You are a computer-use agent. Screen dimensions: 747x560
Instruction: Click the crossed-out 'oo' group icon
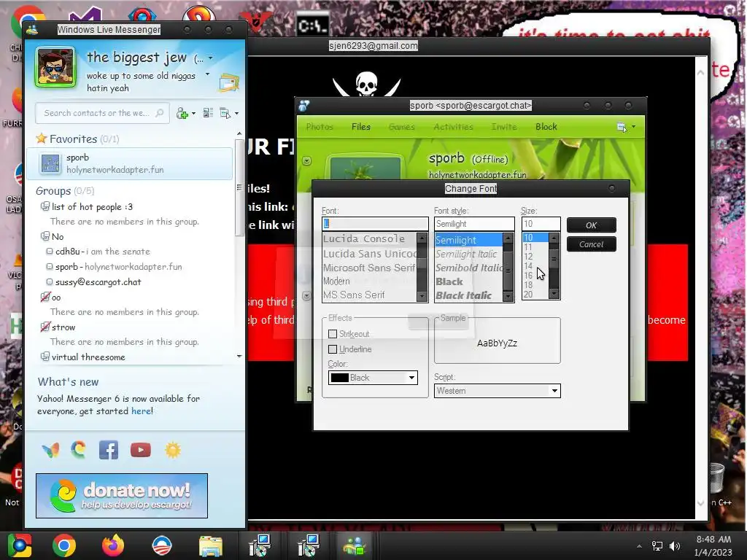[44, 297]
